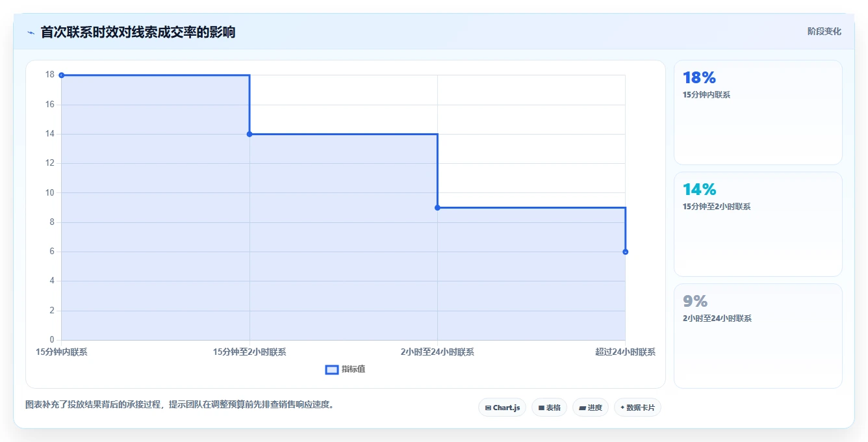Click the 18% figure in first card
Viewport: 868px width, 442px height.
[x=699, y=78]
